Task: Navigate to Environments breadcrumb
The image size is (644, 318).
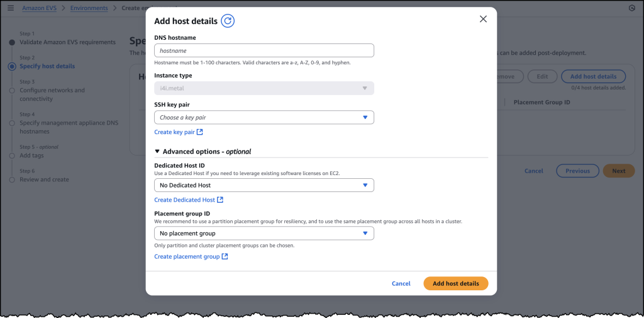Action: tap(89, 8)
